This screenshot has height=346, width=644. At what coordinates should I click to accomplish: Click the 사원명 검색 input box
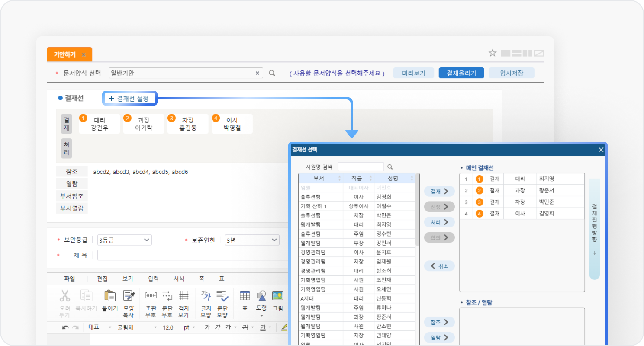click(x=361, y=167)
